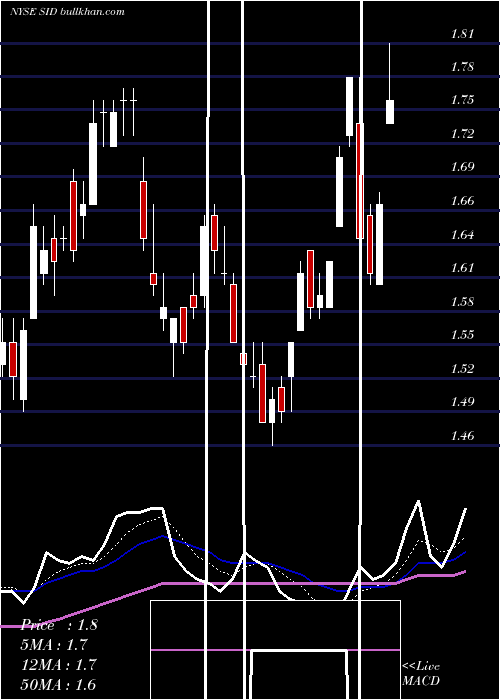Click the 1.58 price axis label

462,301
